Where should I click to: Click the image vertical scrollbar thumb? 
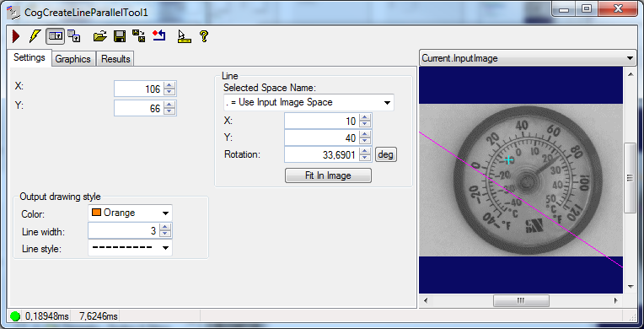click(x=629, y=178)
